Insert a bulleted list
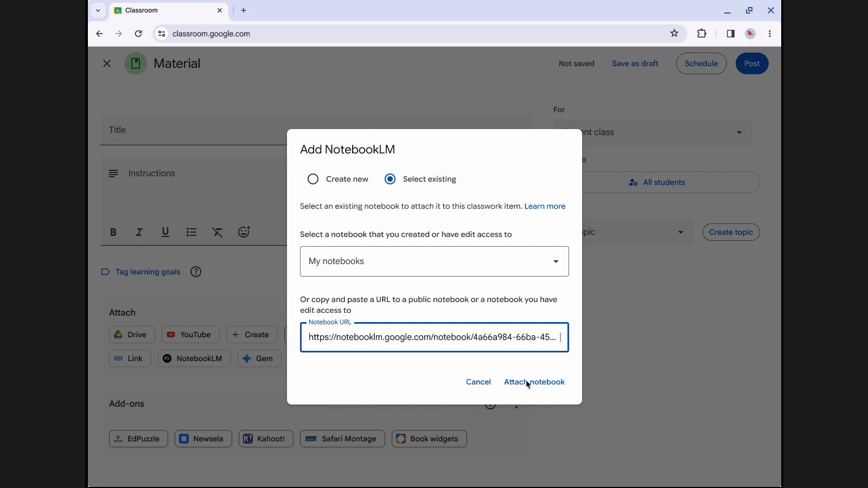The image size is (868, 488). (x=192, y=232)
